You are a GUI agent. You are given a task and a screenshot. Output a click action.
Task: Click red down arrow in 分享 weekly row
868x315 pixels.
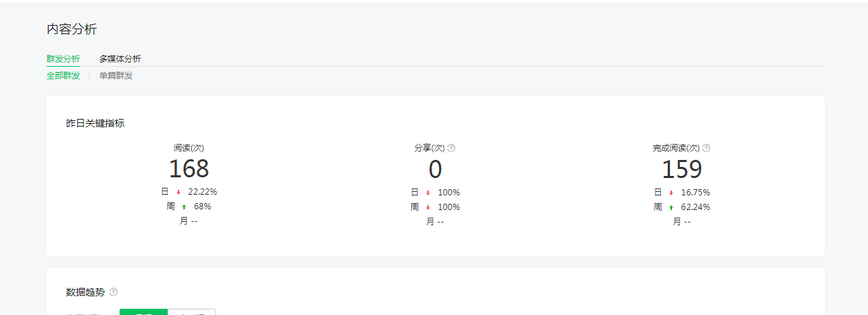[428, 207]
